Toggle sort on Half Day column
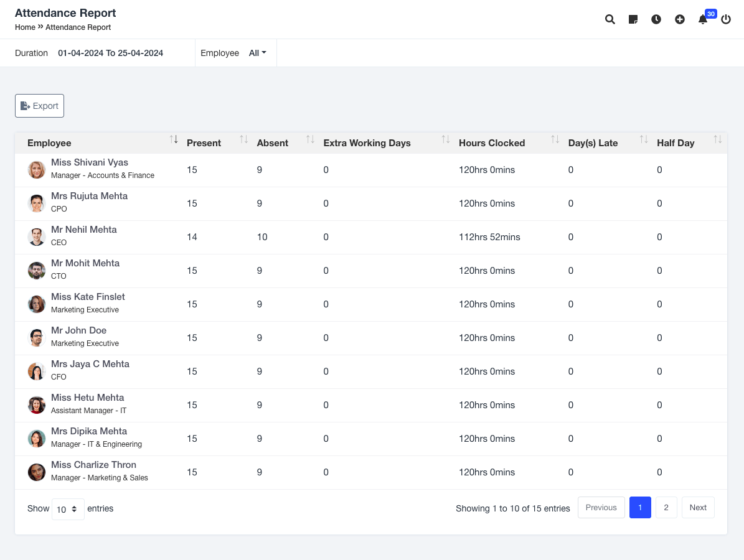 718,140
